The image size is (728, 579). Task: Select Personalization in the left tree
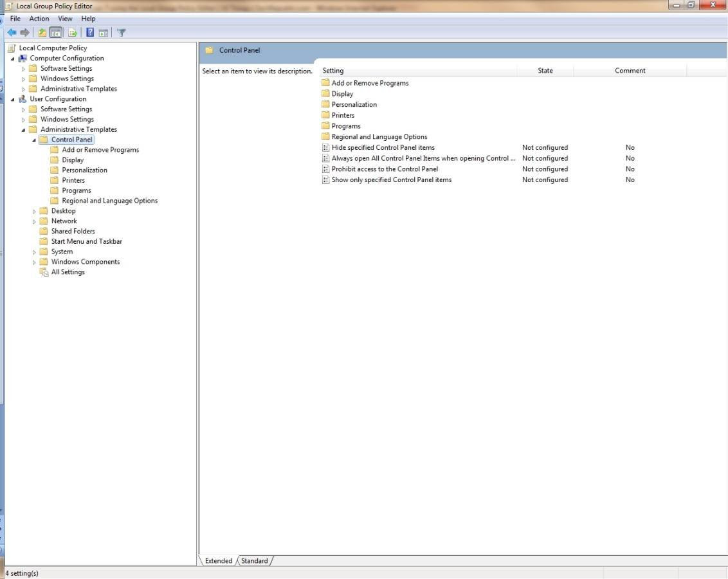point(84,170)
